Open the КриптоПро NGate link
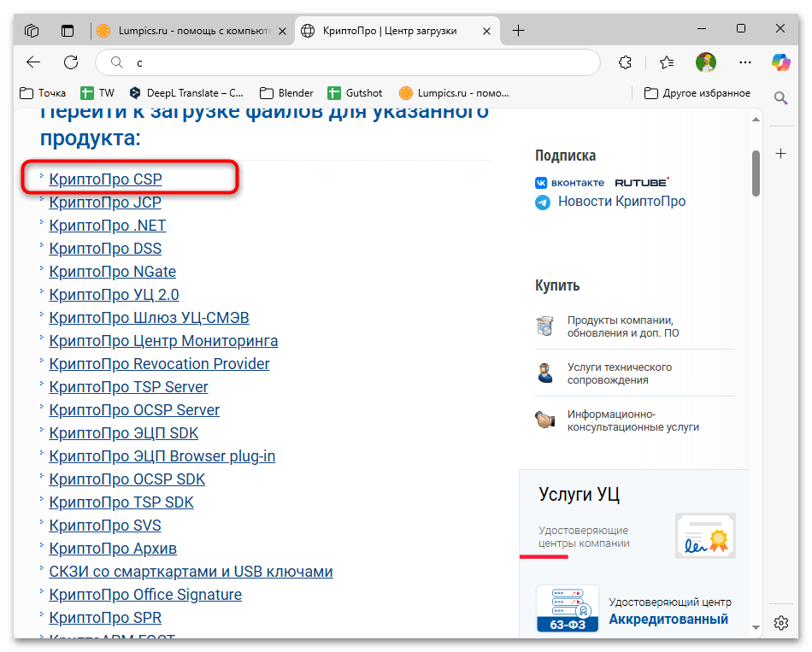The image size is (812, 652). (x=112, y=272)
